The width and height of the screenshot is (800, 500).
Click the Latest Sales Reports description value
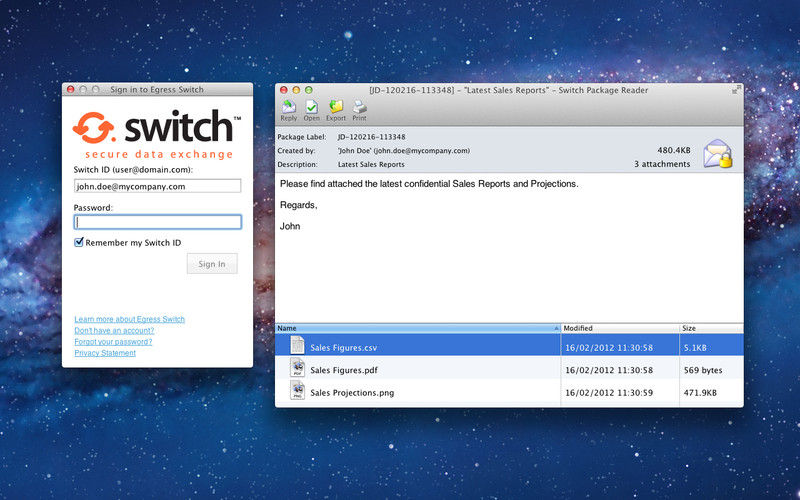pyautogui.click(x=371, y=164)
